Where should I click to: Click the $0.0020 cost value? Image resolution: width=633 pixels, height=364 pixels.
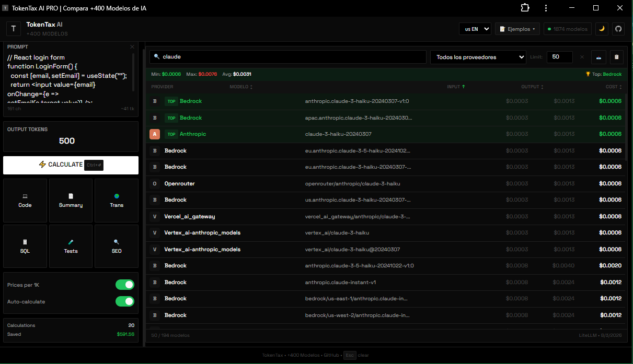point(611,266)
